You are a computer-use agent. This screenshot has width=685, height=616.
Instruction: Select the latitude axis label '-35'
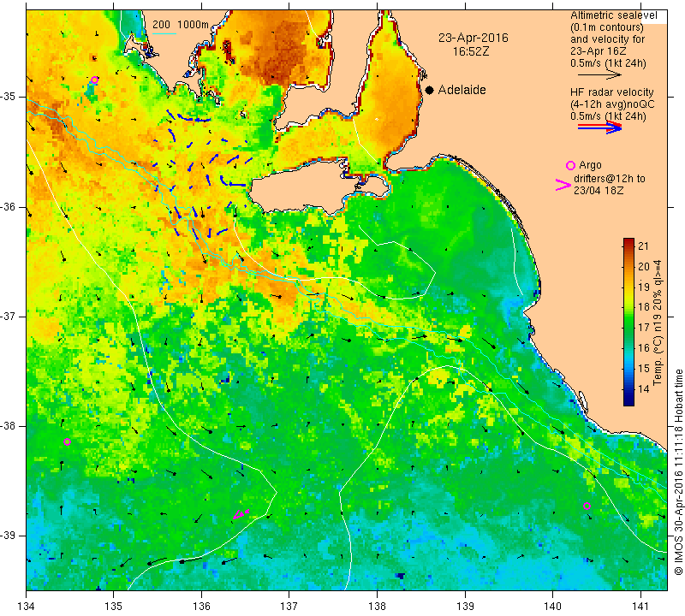click(x=9, y=97)
